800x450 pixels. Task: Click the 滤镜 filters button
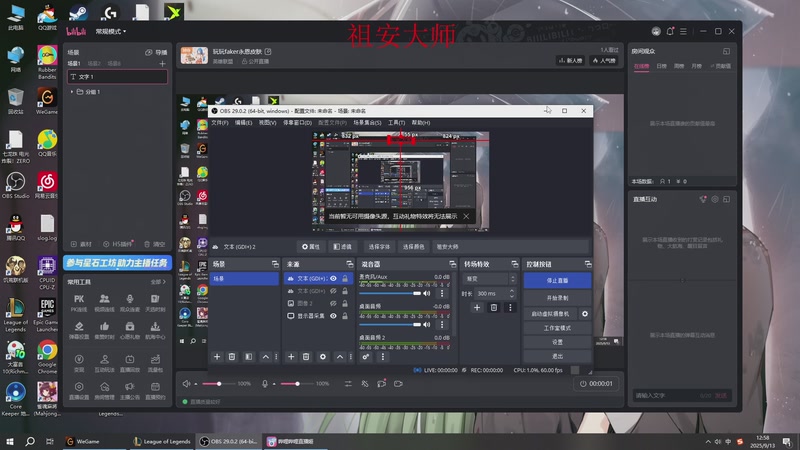pyautogui.click(x=342, y=246)
